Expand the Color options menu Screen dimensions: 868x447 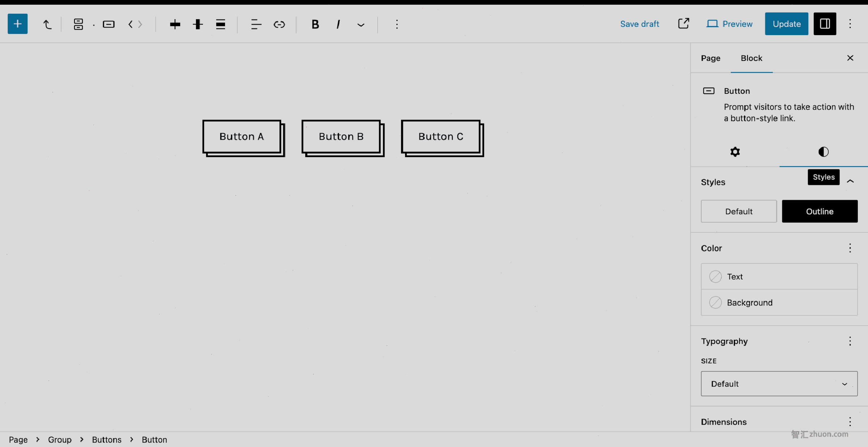click(x=849, y=248)
